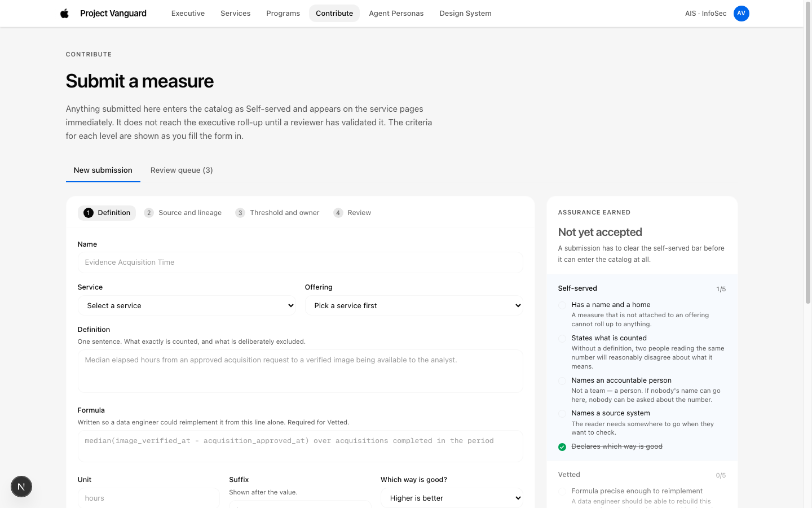The height and width of the screenshot is (508, 812).
Task: Go to the Definition step
Action: (107, 213)
